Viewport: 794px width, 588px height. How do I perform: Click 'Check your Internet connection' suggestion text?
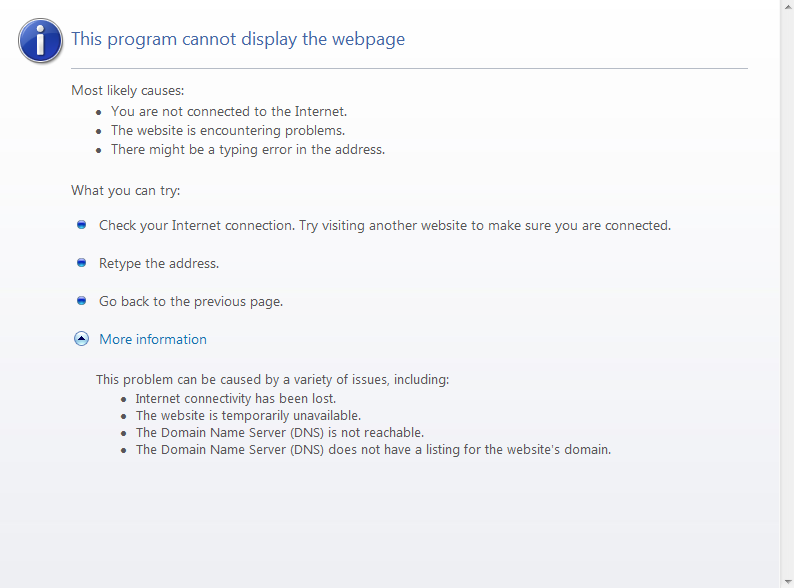[x=385, y=225]
